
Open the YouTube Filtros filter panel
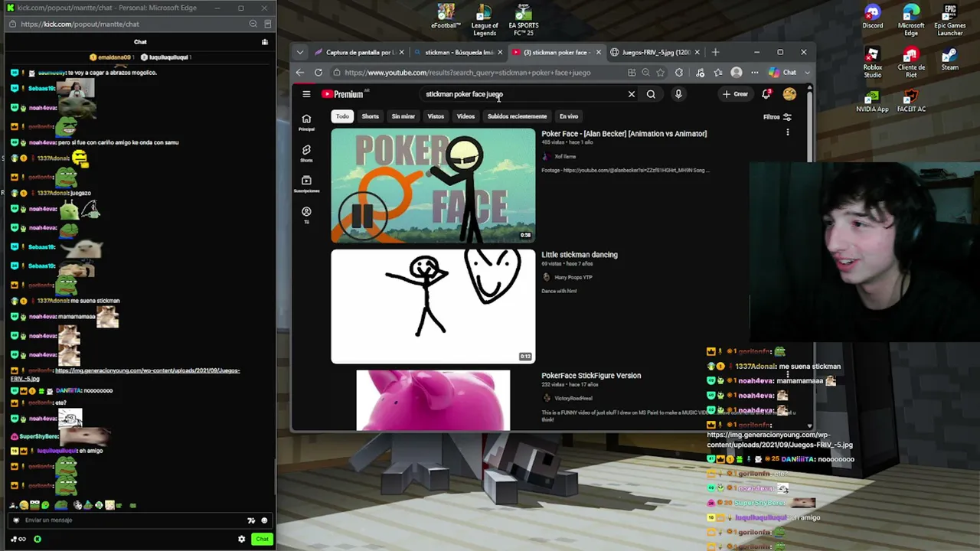[x=777, y=117]
